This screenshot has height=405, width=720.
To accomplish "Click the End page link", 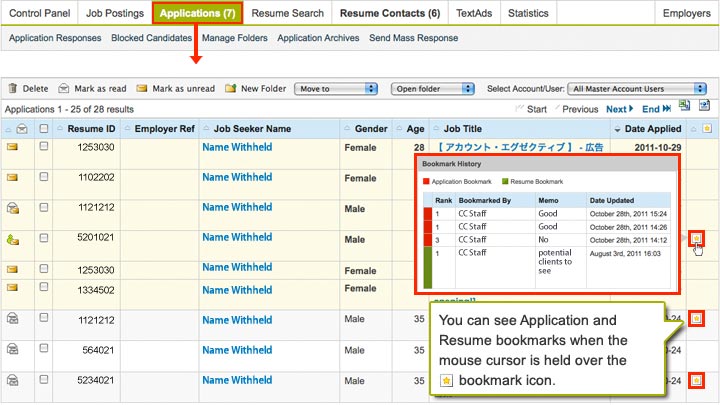I will 656,109.
